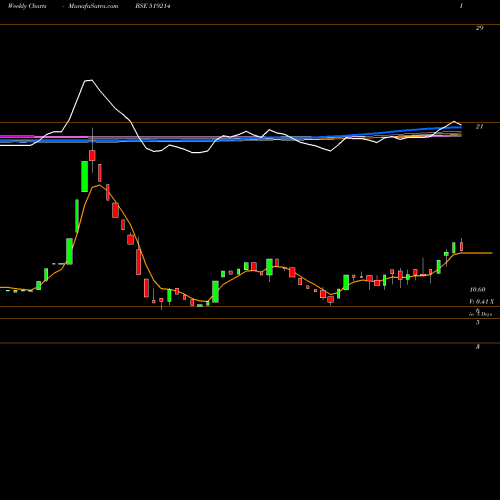Click the "Weekly Charts" title text

click(x=27, y=6)
